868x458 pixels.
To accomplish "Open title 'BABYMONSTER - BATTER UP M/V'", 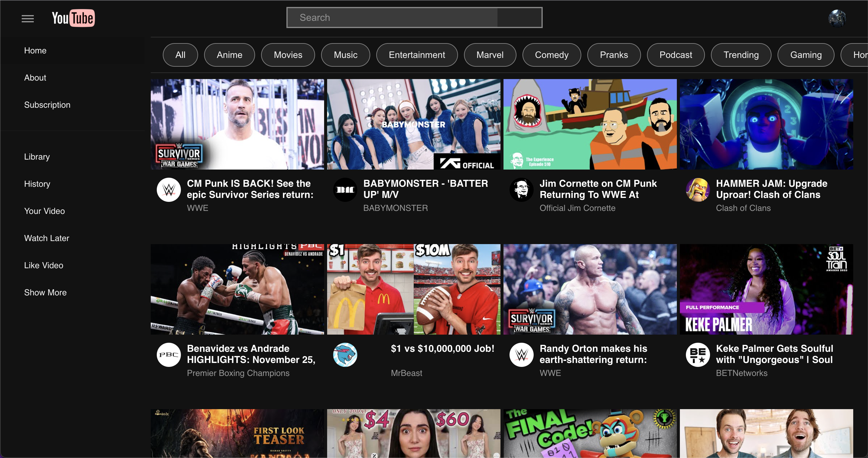I will point(426,189).
